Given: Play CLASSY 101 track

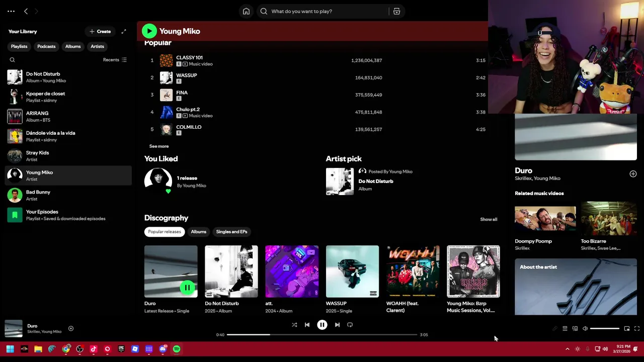Looking at the screenshot, I should (317, 60).
